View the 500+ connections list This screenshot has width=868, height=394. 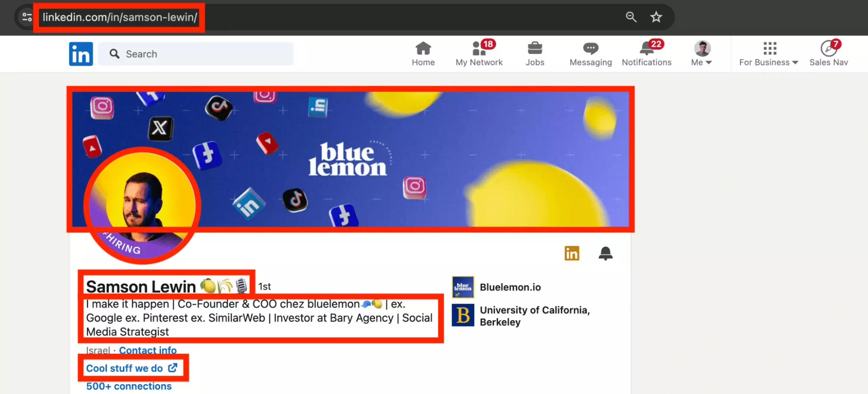click(x=129, y=386)
